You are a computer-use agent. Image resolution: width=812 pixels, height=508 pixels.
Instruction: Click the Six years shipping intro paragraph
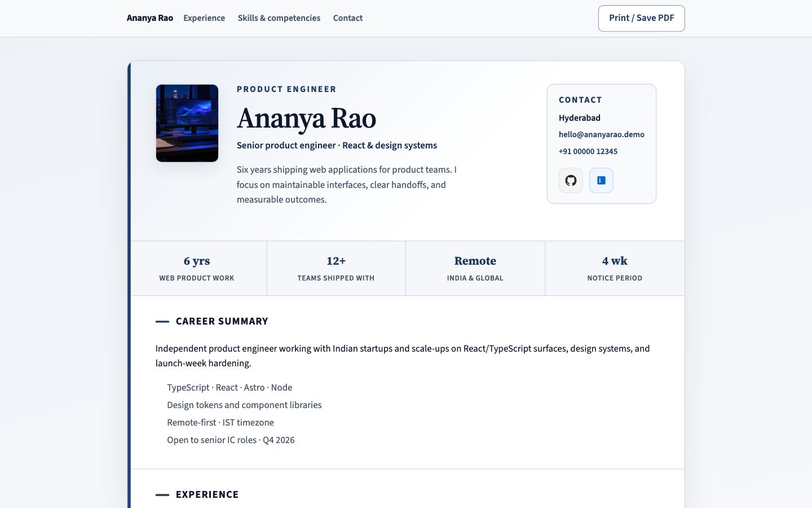[x=347, y=185]
